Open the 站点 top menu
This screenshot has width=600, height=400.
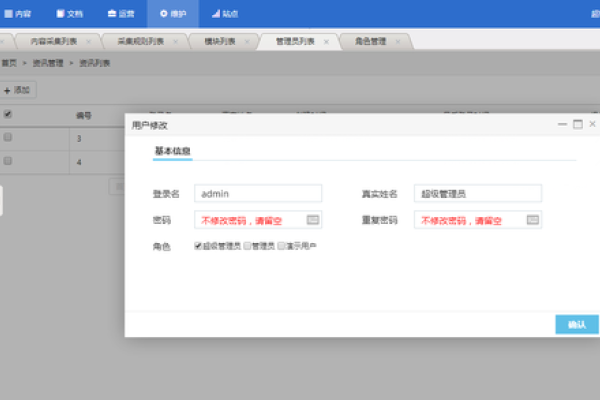pyautogui.click(x=225, y=14)
